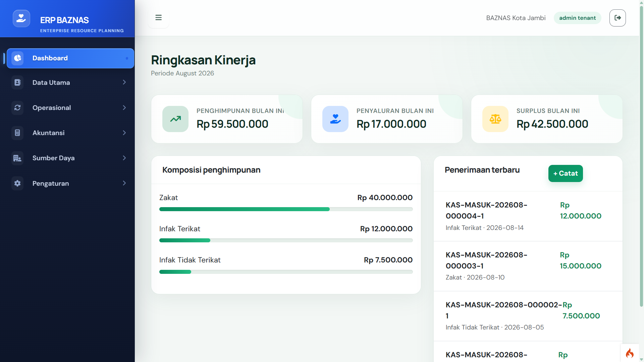Click the Rp 42.500.000 surplus value
Screen dimensions: 644x362
(552, 124)
